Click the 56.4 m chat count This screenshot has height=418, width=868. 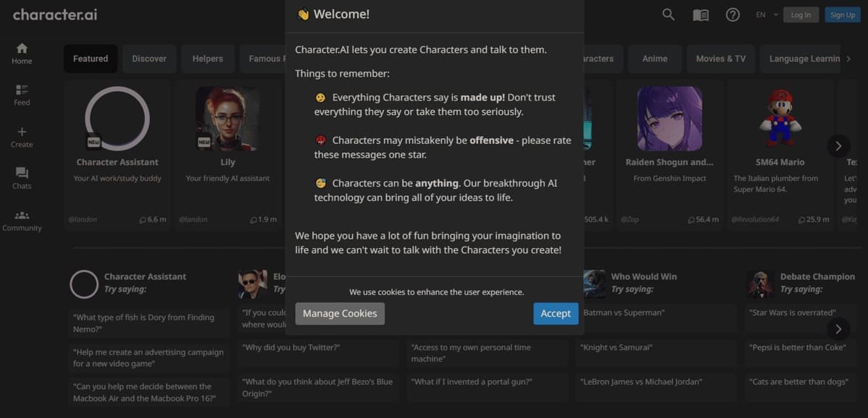(703, 219)
